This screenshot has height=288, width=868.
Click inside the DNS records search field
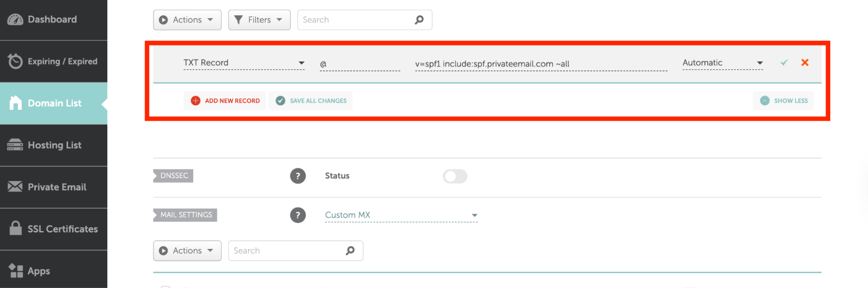(356, 20)
